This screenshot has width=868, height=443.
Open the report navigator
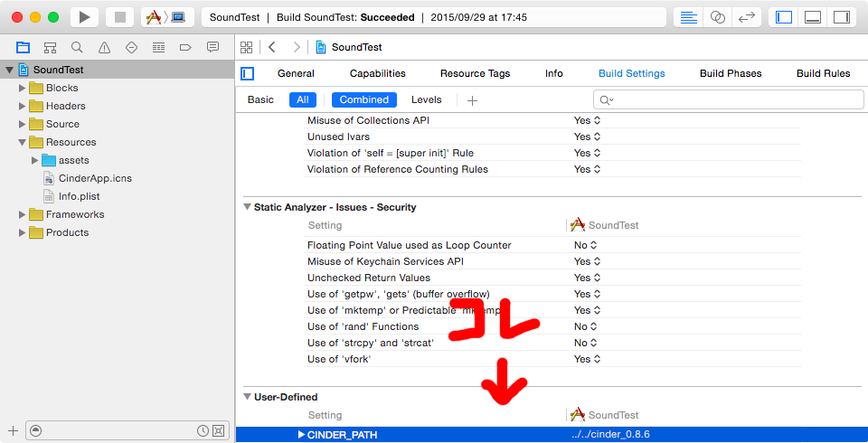click(212, 47)
